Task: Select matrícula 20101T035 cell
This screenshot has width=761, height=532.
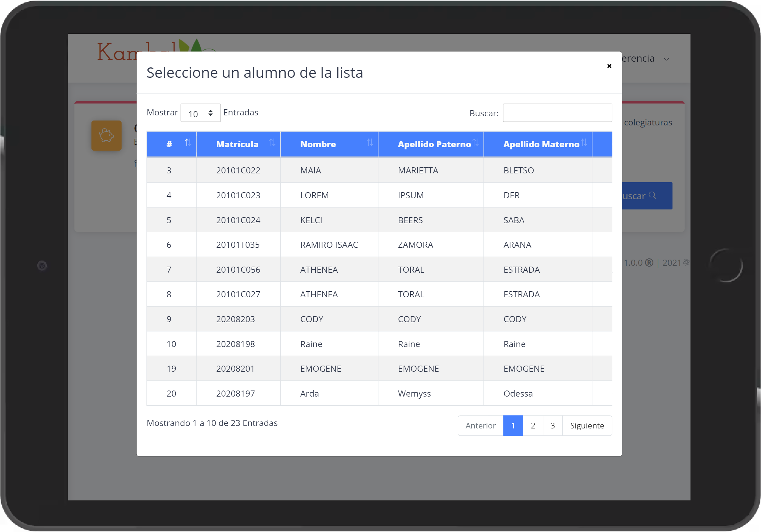Action: point(238,244)
